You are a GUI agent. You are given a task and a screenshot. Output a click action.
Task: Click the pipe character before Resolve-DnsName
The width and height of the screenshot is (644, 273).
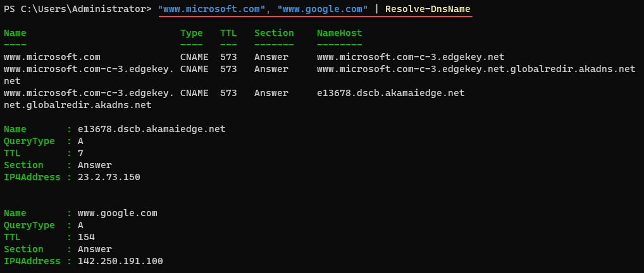tap(376, 9)
